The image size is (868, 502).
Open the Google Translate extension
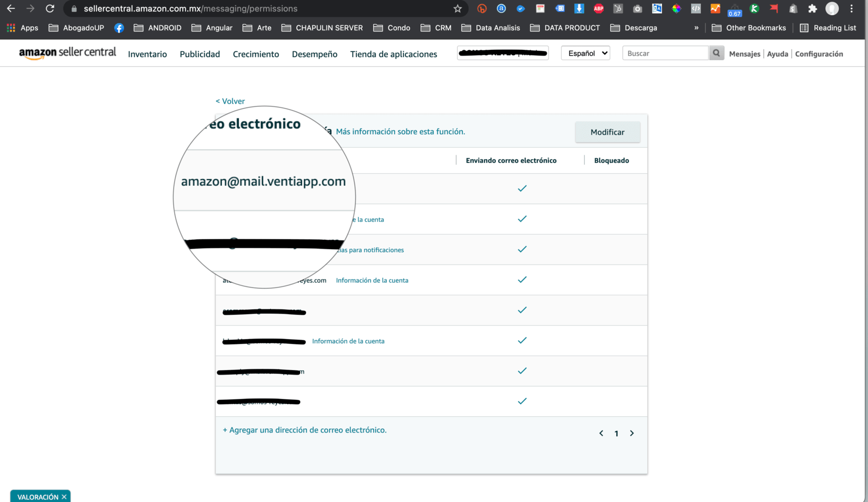(657, 9)
